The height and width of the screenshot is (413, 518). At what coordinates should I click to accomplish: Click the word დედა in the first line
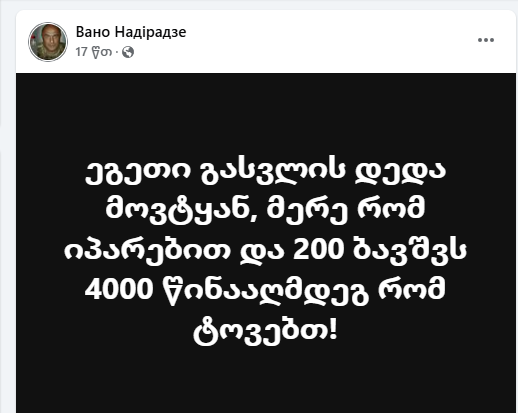(400, 173)
